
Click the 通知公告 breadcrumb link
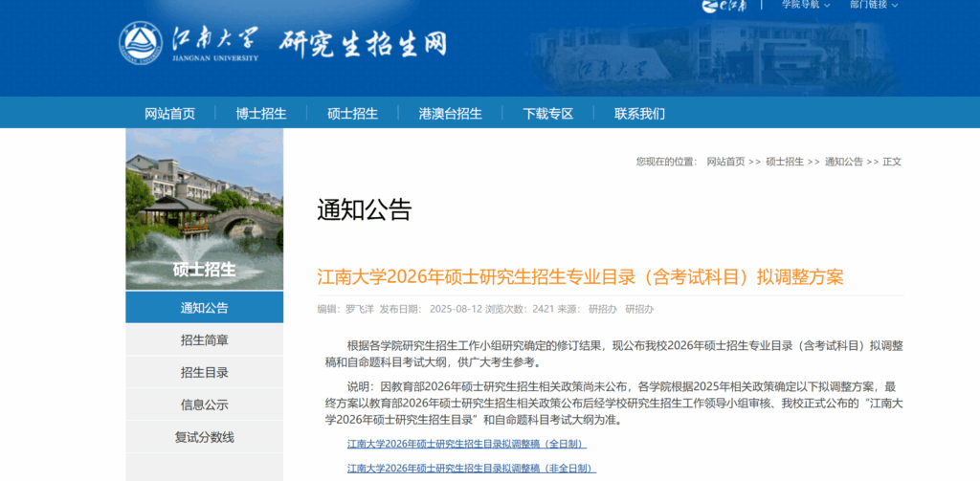(x=844, y=162)
